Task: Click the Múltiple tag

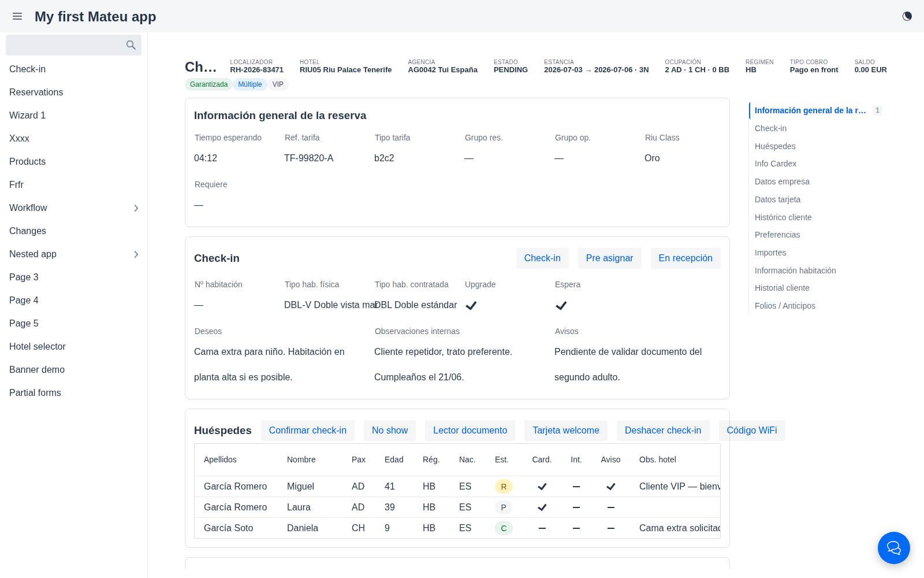Action: (249, 84)
